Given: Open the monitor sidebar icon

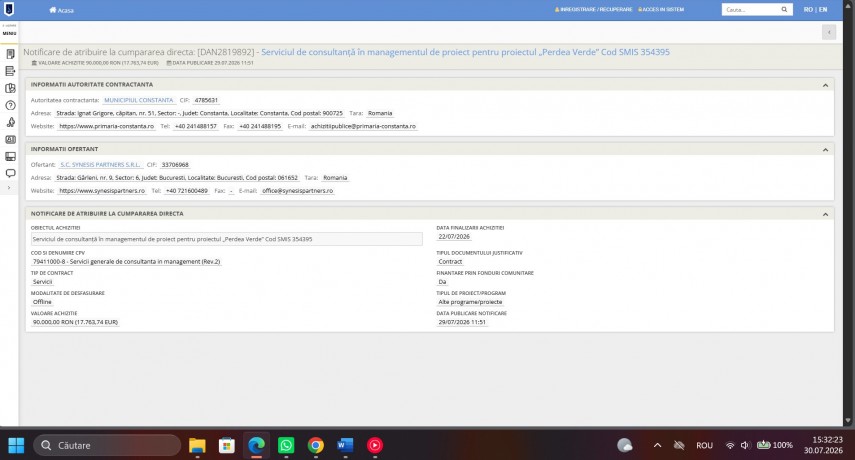Looking at the screenshot, I should click(10, 156).
